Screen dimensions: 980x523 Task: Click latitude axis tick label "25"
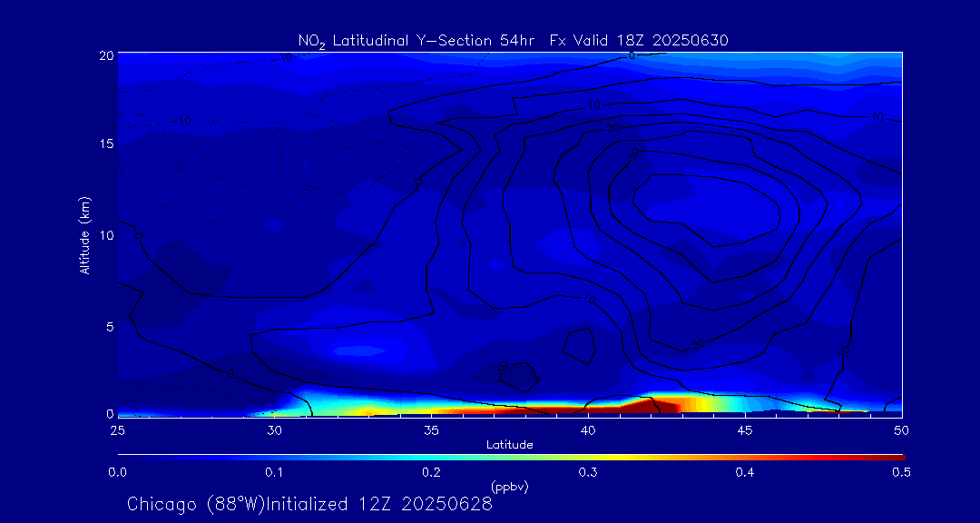point(117,430)
